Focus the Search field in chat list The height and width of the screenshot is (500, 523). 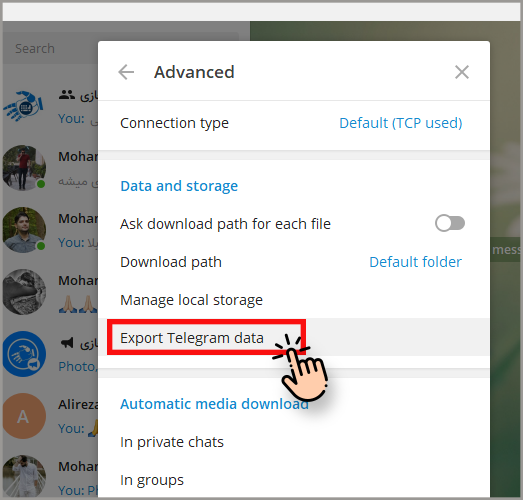[51, 48]
